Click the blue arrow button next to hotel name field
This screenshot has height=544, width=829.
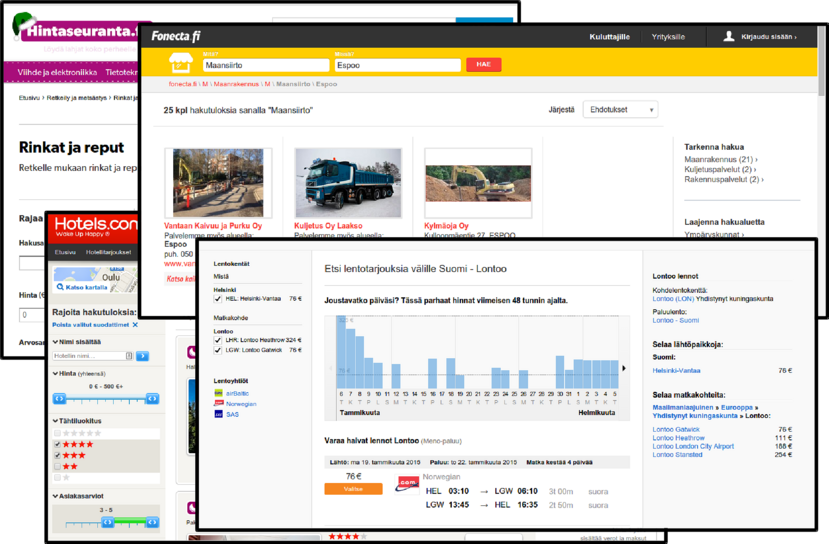[x=142, y=356]
